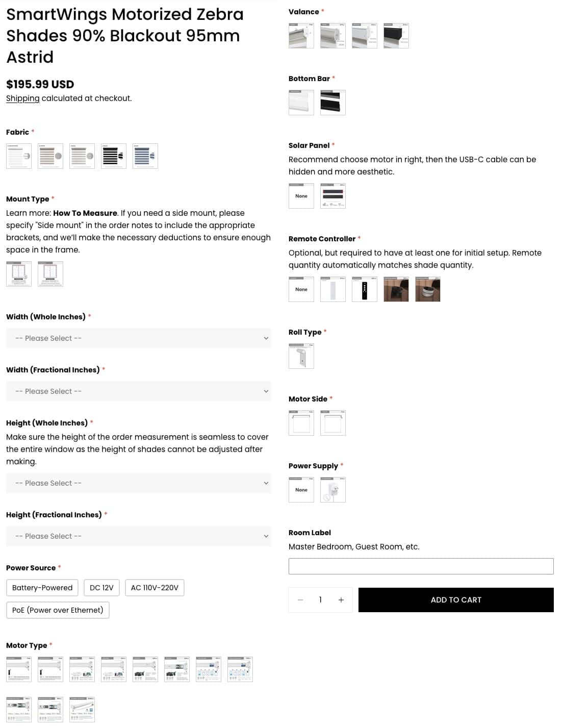Open Height (Fractional Inches) dropdown

138,536
